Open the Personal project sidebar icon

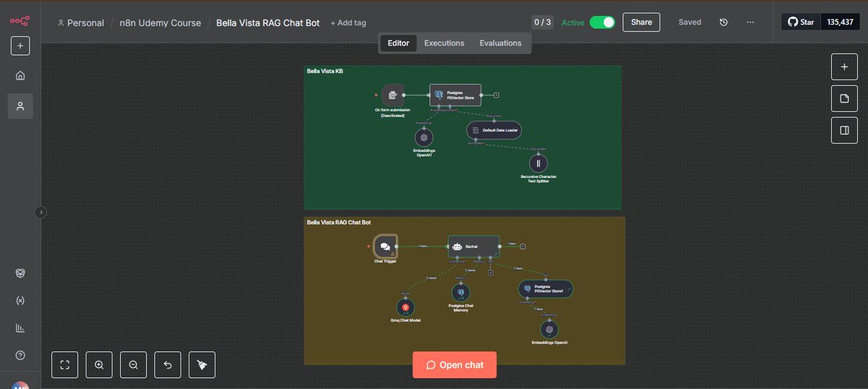(20, 106)
